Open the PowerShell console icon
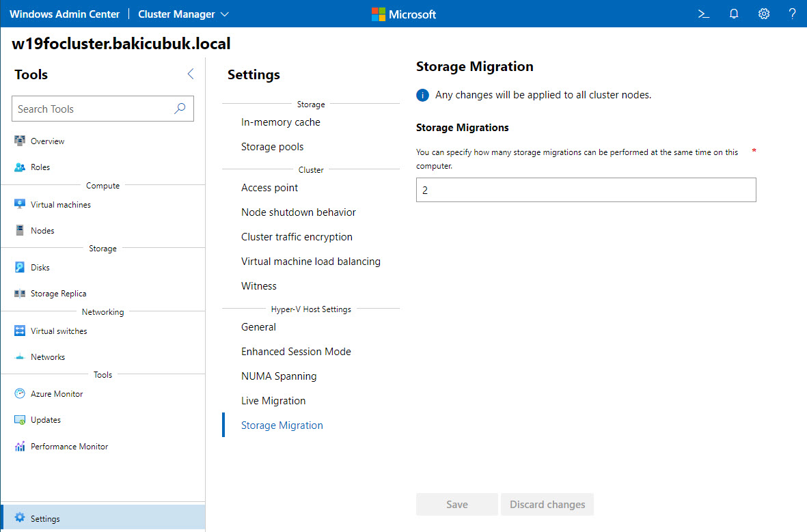Screen dimensions: 807x532 click(704, 14)
